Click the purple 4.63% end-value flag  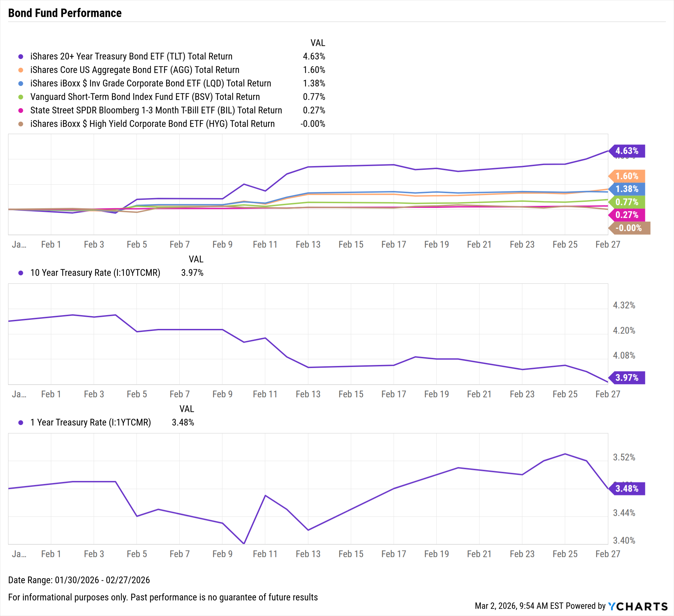coord(627,151)
